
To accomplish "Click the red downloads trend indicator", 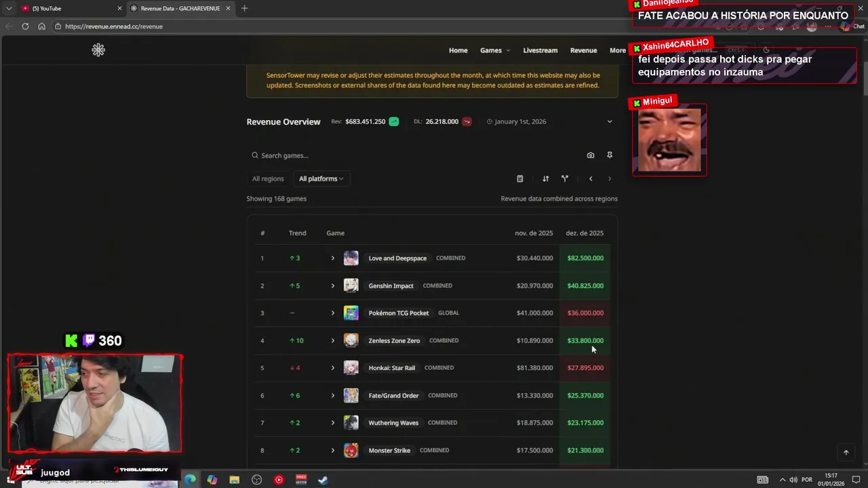I will 467,121.
